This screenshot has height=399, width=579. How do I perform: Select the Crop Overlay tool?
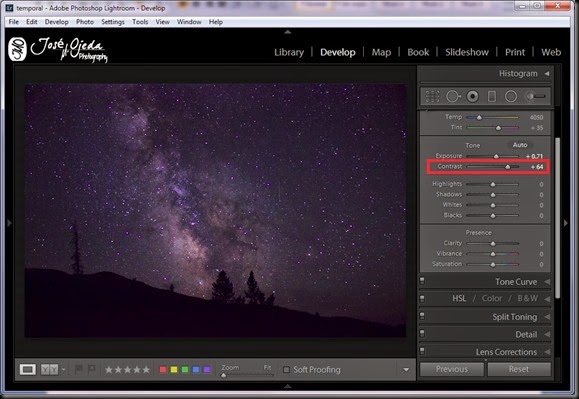click(x=432, y=96)
